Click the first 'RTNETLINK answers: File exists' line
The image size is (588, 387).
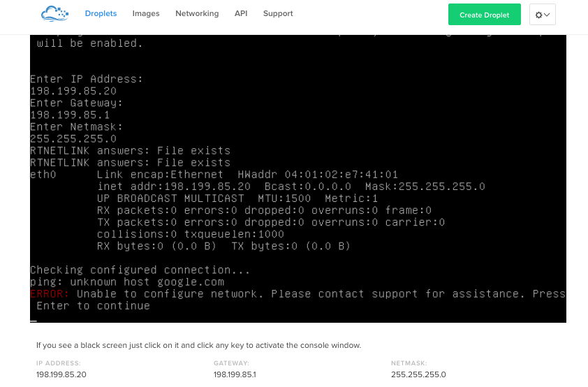[x=130, y=151]
